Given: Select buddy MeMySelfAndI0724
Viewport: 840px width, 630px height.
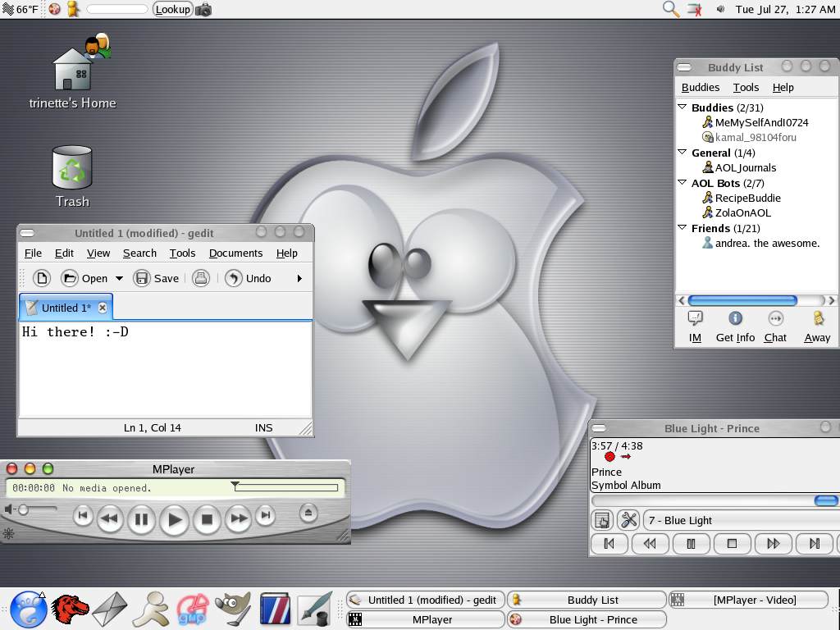Looking at the screenshot, I should tap(756, 122).
